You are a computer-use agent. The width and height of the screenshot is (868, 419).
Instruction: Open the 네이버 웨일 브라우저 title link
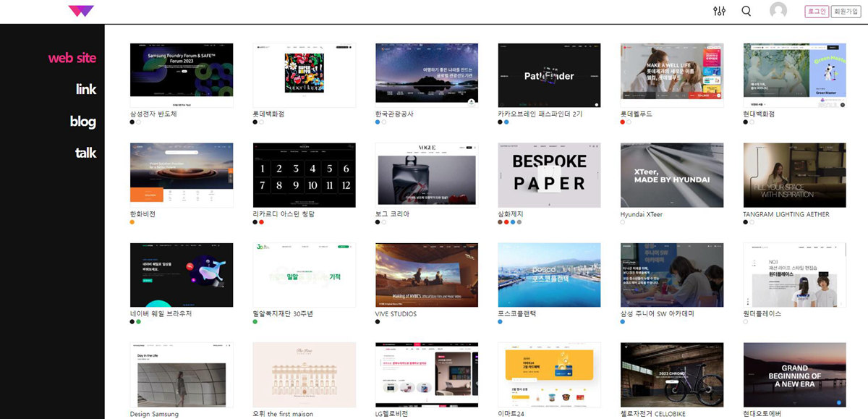(161, 314)
